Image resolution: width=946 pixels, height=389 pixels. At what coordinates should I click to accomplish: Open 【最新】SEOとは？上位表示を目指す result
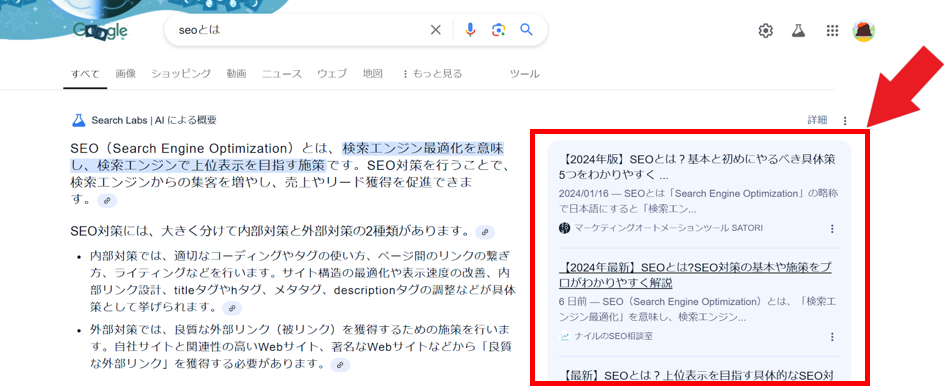(x=697, y=376)
